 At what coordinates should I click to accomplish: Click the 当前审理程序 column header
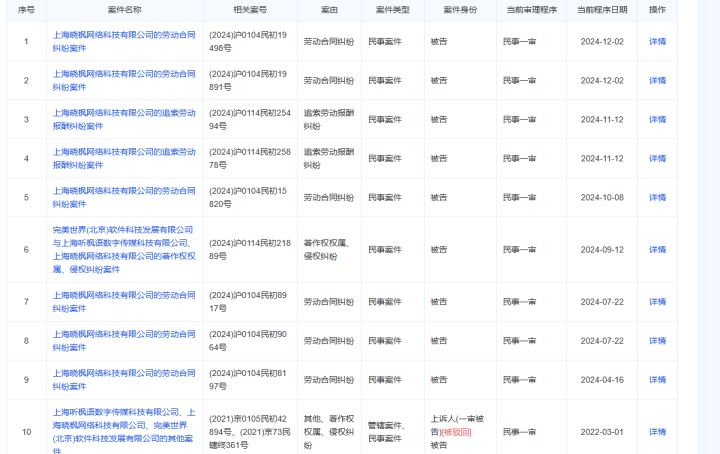coord(531,10)
